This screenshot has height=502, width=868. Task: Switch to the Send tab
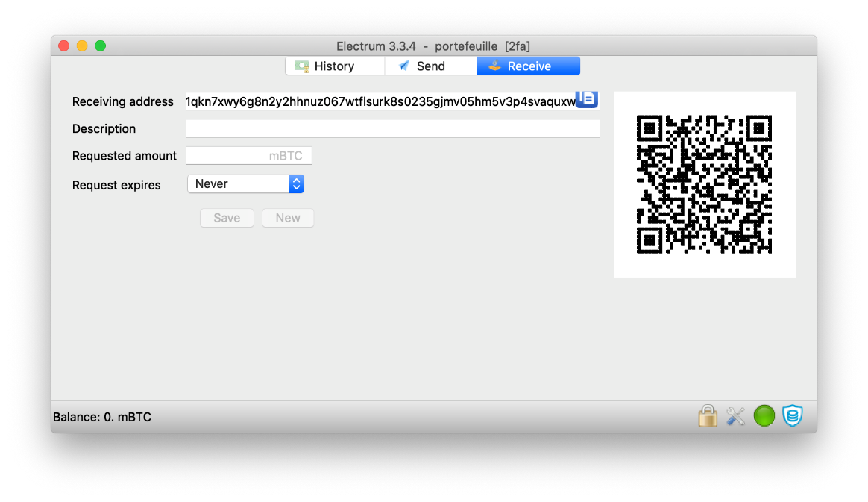click(x=431, y=66)
